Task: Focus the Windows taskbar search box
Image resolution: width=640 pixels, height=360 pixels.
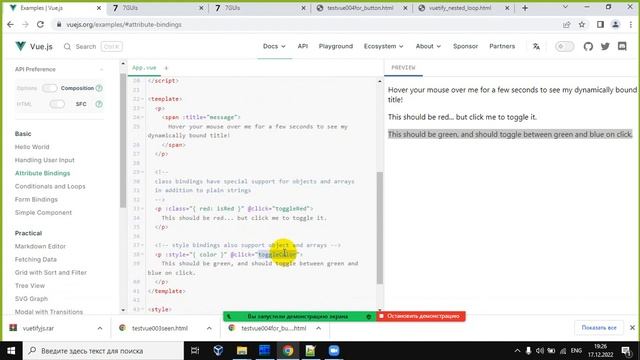Action: coord(102,351)
